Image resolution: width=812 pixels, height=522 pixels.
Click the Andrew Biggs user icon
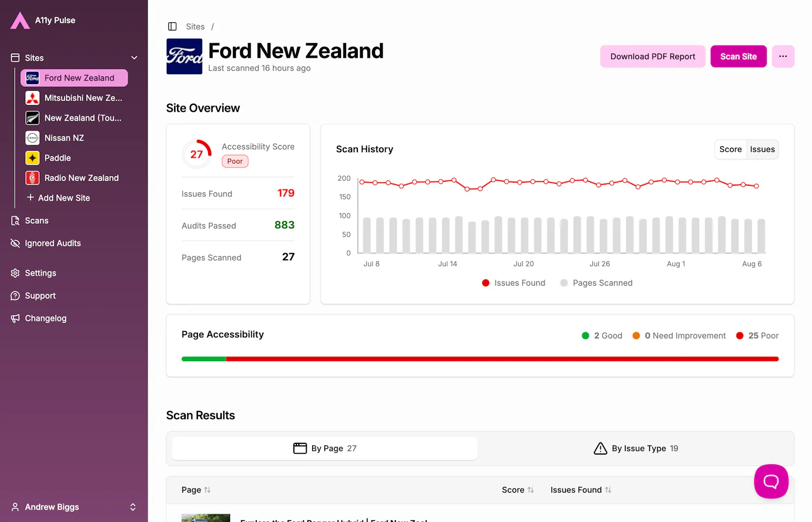coord(15,507)
